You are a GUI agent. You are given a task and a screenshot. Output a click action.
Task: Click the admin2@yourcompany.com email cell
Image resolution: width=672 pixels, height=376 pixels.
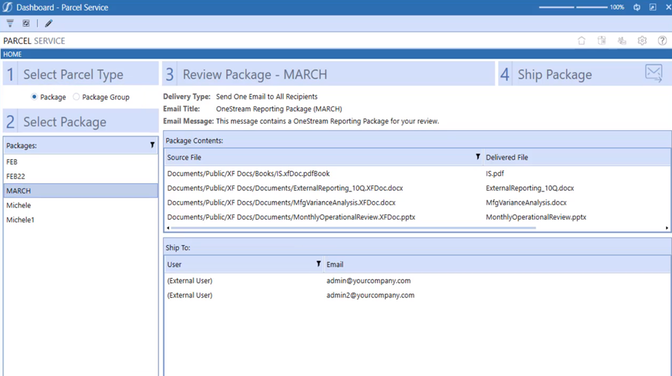(x=370, y=295)
